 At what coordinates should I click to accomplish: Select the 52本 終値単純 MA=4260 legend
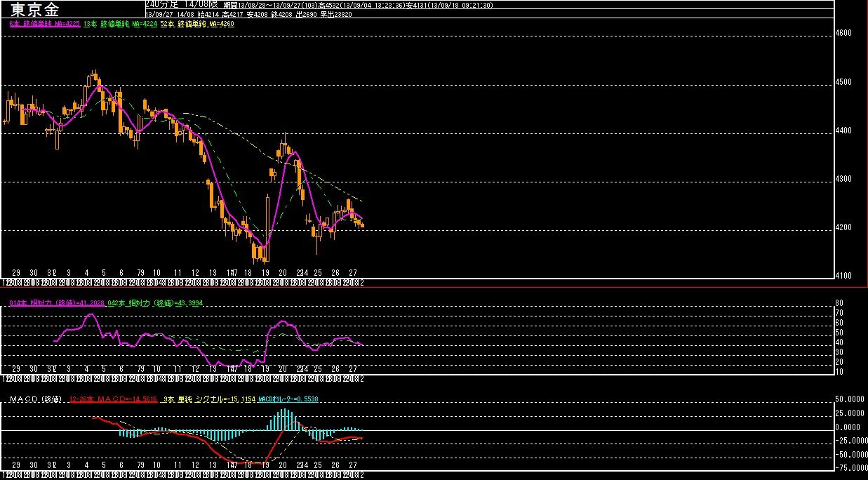point(197,24)
